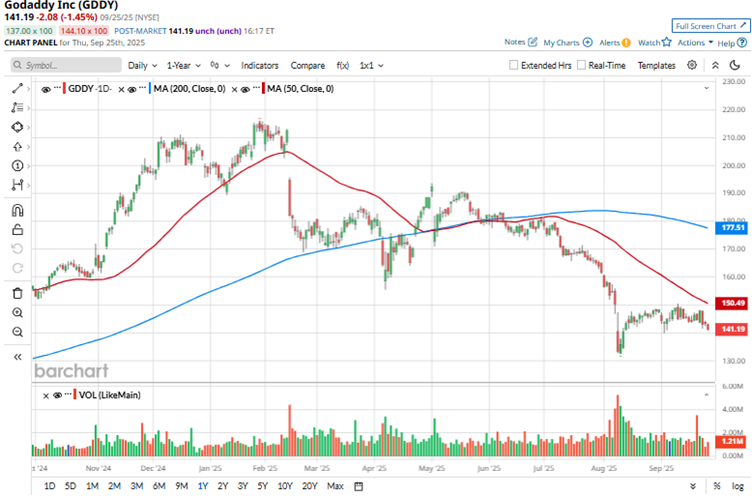Viewport: 752px width, 496px height.
Task: Remove the MA 200 indicator
Action: [x=121, y=89]
